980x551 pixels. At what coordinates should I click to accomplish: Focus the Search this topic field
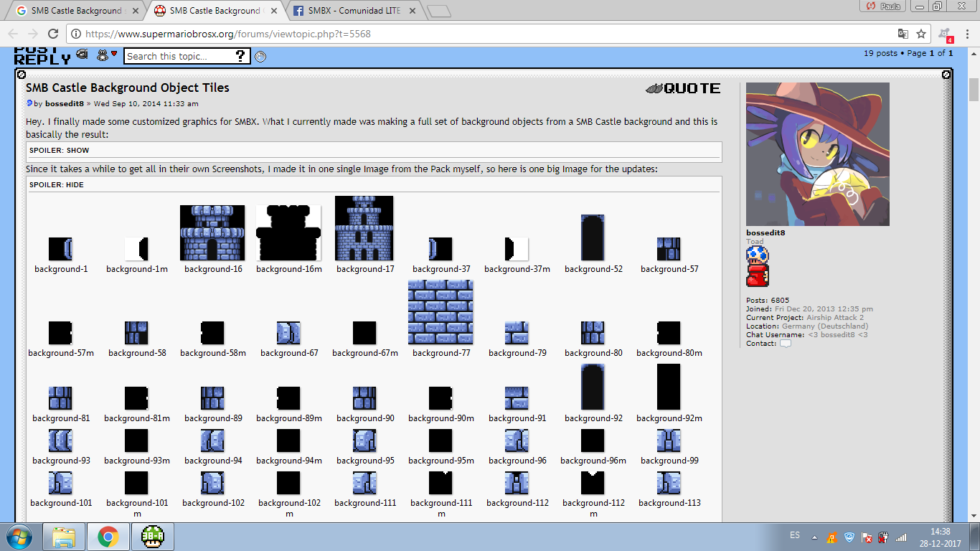click(179, 56)
